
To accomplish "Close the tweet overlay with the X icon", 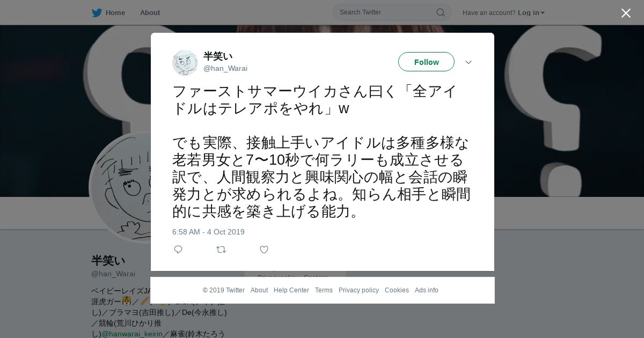I will click(626, 13).
